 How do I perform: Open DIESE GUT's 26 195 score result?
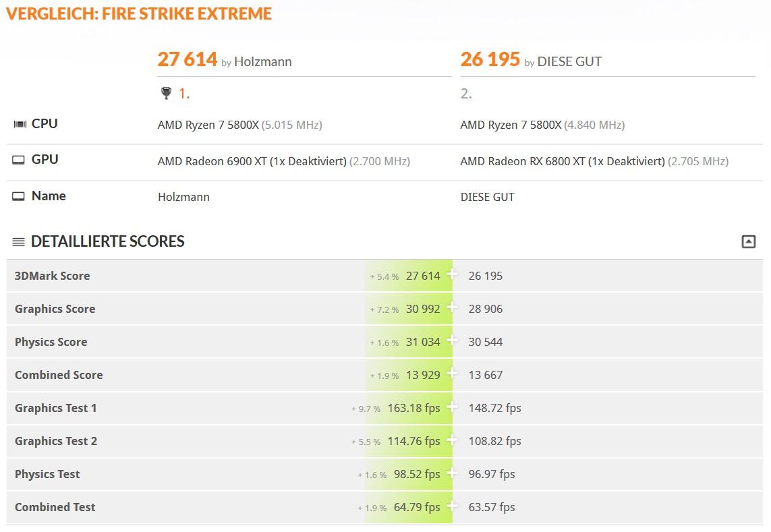(x=490, y=59)
